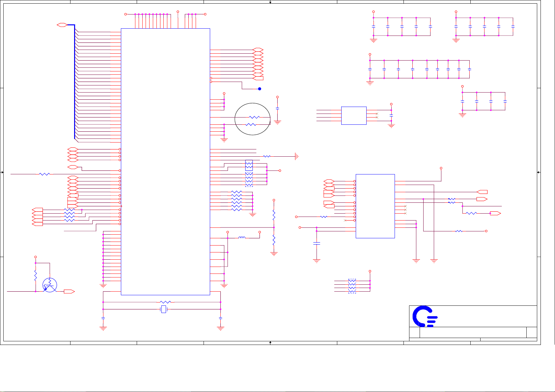Select the capacitor right of the black ellipse

pyautogui.click(x=277, y=108)
